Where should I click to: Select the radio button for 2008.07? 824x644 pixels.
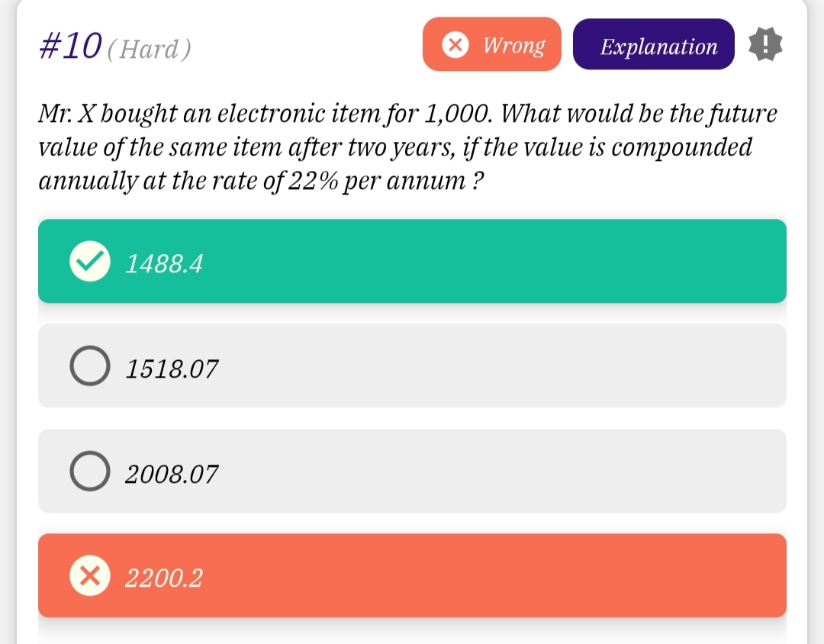[89, 472]
